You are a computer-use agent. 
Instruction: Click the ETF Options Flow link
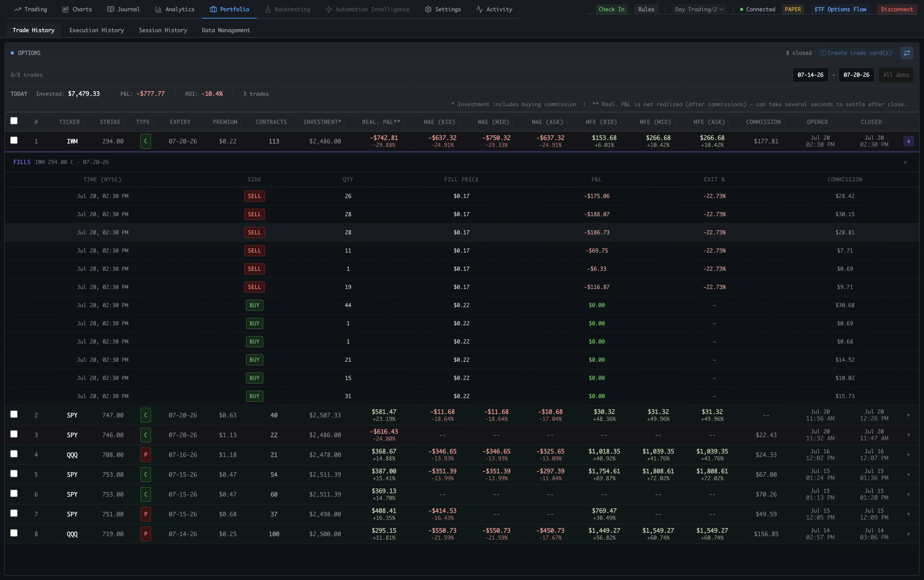pyautogui.click(x=840, y=9)
